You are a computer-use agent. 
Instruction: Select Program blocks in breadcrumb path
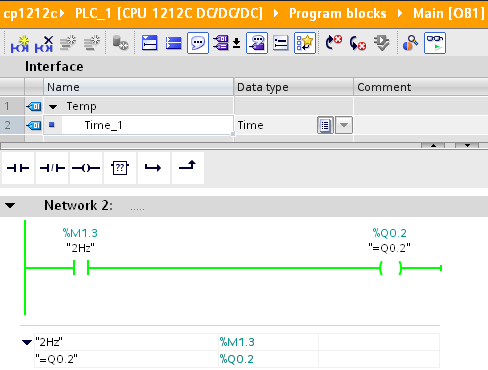(337, 14)
